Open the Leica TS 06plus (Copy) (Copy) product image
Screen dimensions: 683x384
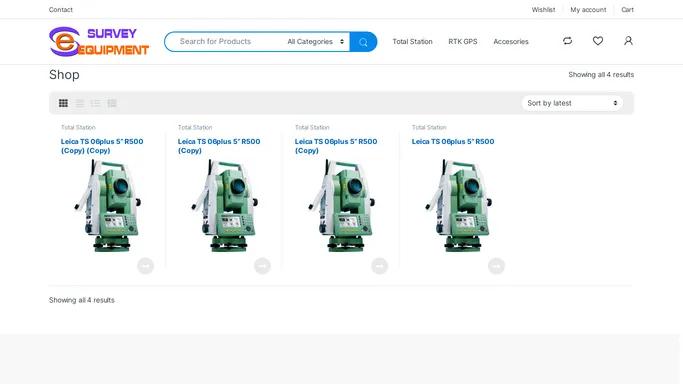pos(107,205)
